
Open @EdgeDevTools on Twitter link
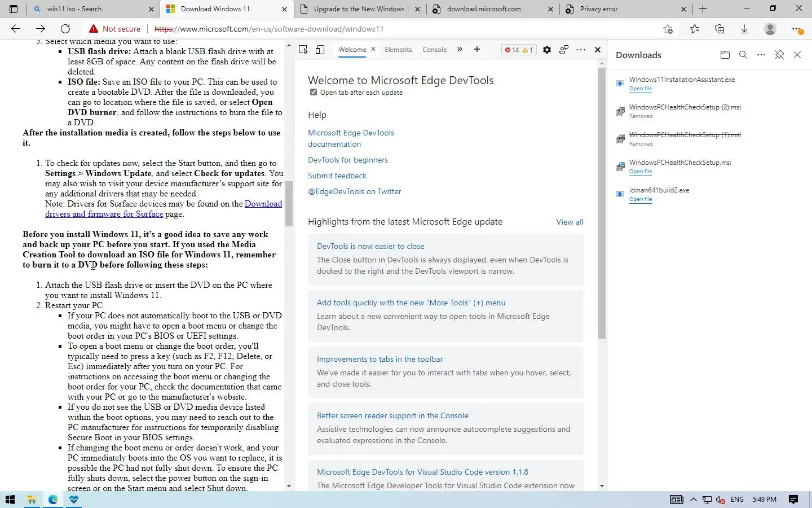pyautogui.click(x=355, y=191)
